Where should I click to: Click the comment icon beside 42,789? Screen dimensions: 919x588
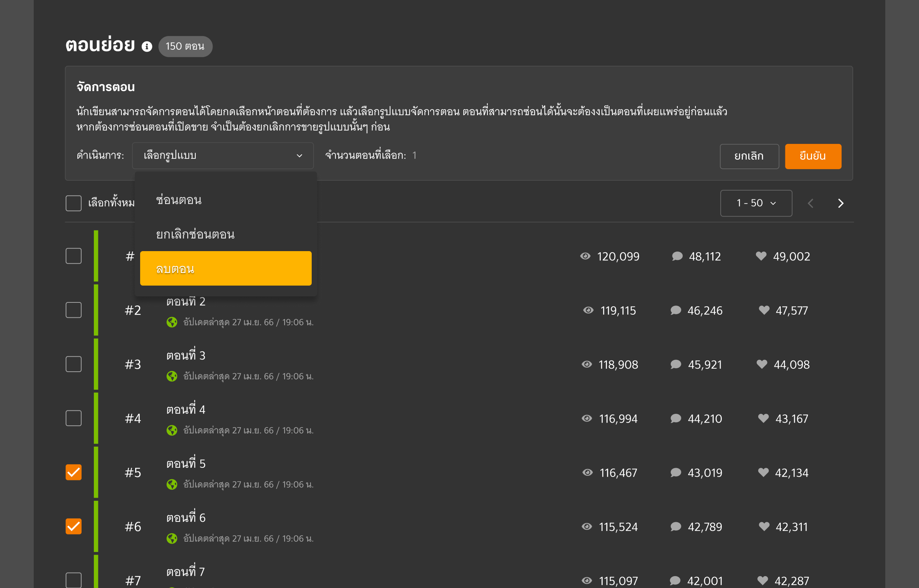pyautogui.click(x=676, y=526)
